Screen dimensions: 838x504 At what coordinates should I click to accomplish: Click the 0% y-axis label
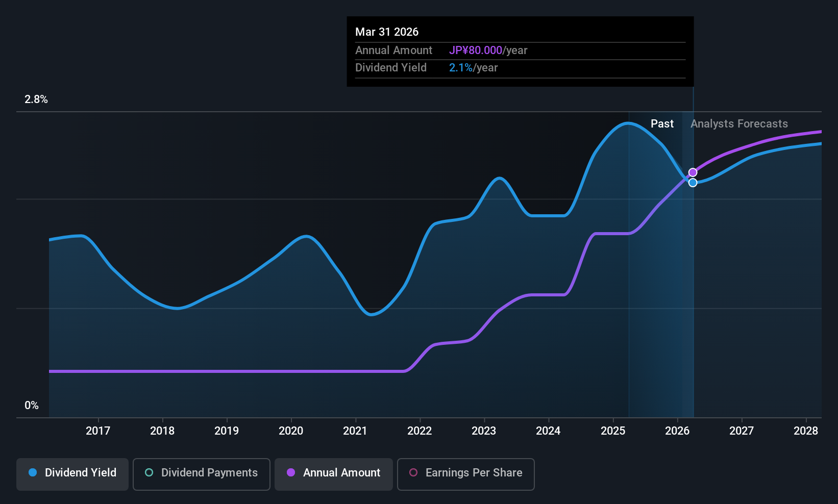32,406
